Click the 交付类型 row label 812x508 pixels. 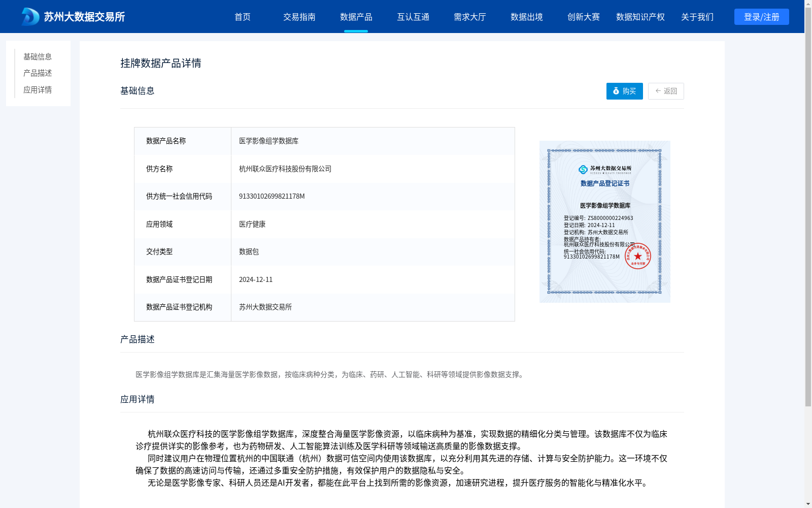[x=159, y=251]
